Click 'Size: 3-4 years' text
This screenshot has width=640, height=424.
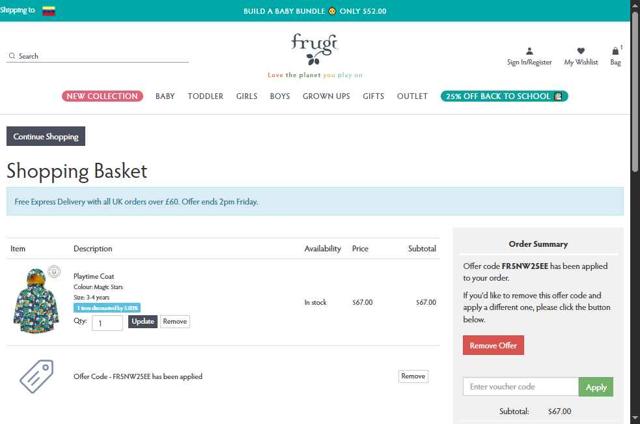tap(91, 297)
